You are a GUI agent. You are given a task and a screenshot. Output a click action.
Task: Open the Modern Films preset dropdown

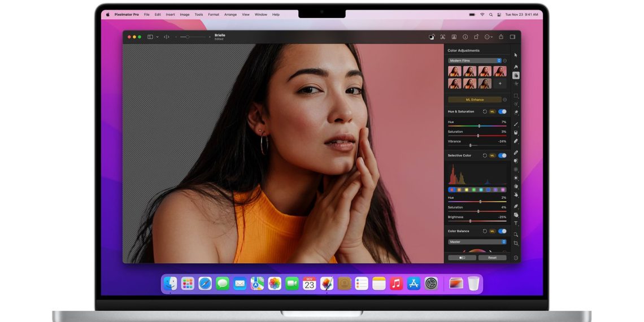click(475, 60)
